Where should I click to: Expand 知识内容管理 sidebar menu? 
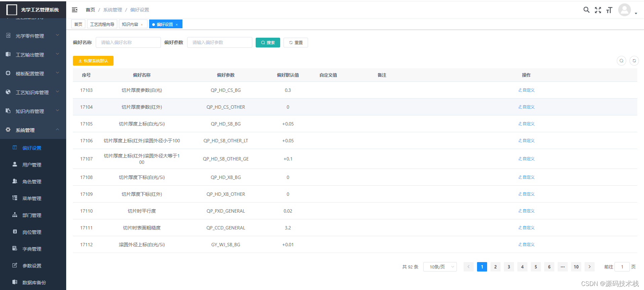click(x=33, y=111)
